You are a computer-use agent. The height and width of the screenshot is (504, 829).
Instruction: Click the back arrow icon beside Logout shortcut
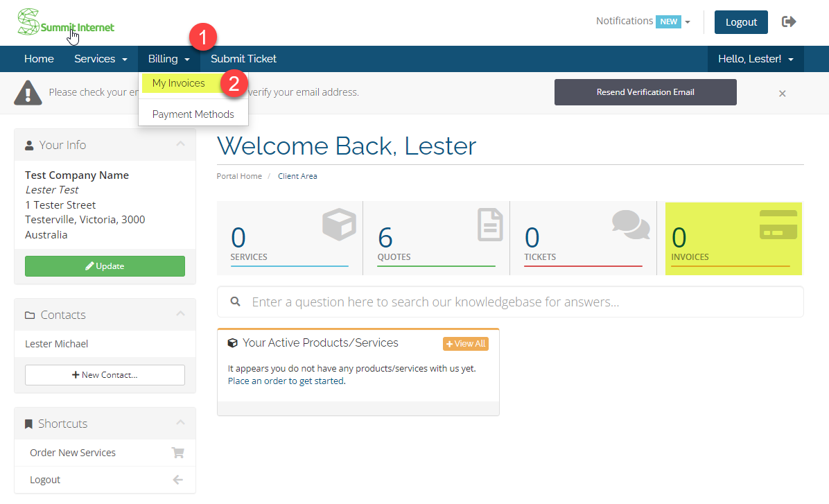click(177, 480)
